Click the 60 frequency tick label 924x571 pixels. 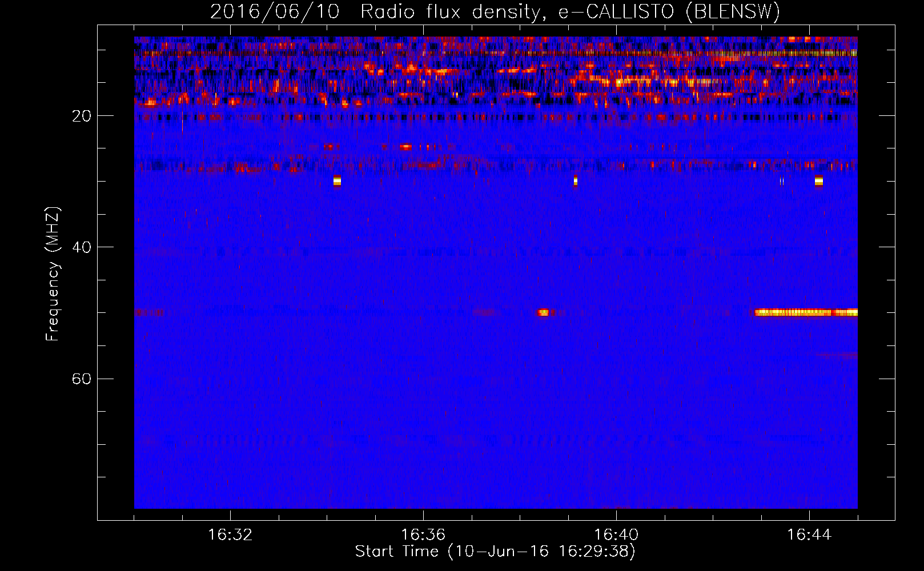point(82,379)
